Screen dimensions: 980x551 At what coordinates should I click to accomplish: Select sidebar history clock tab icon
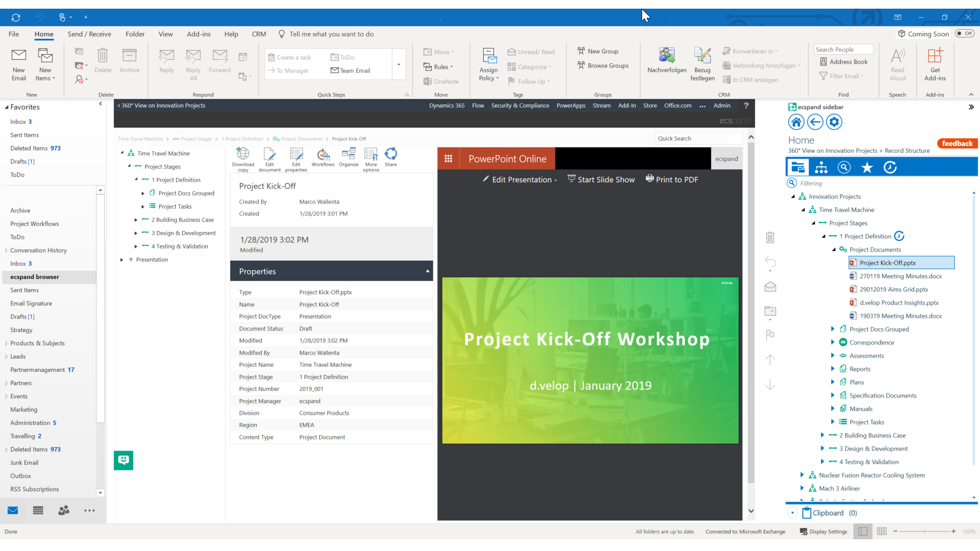click(x=890, y=167)
